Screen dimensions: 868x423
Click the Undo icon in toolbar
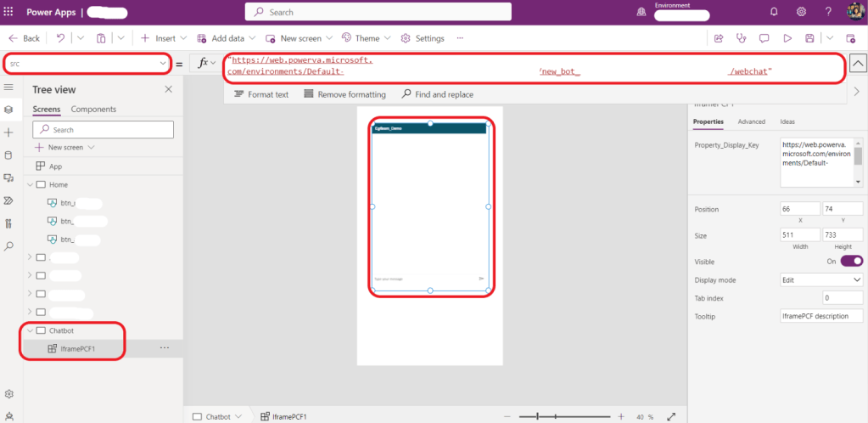click(60, 38)
